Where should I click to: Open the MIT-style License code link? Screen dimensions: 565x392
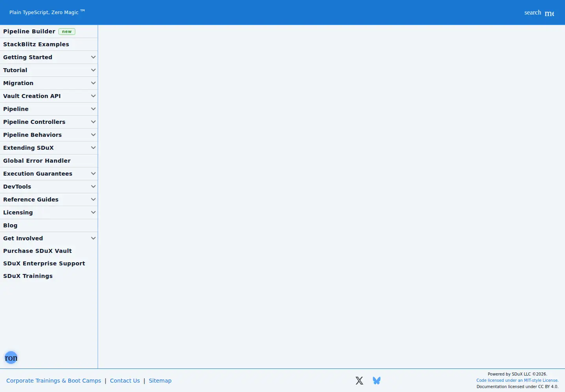(517, 380)
